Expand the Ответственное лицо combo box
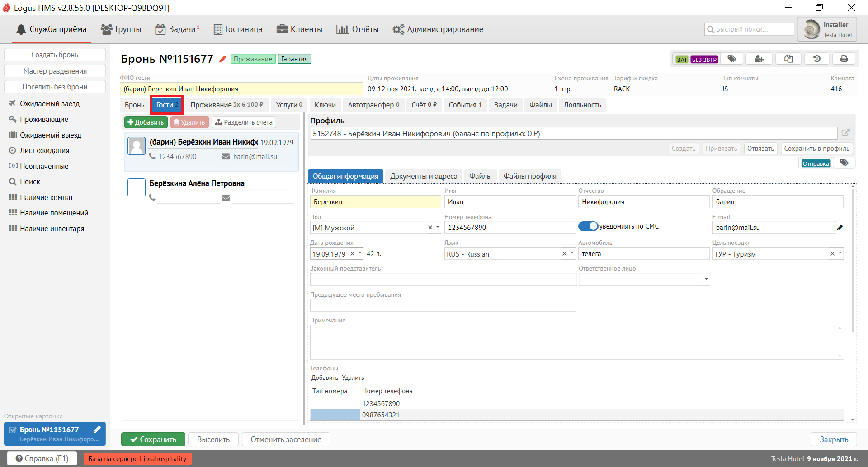This screenshot has height=467, width=868. click(706, 280)
